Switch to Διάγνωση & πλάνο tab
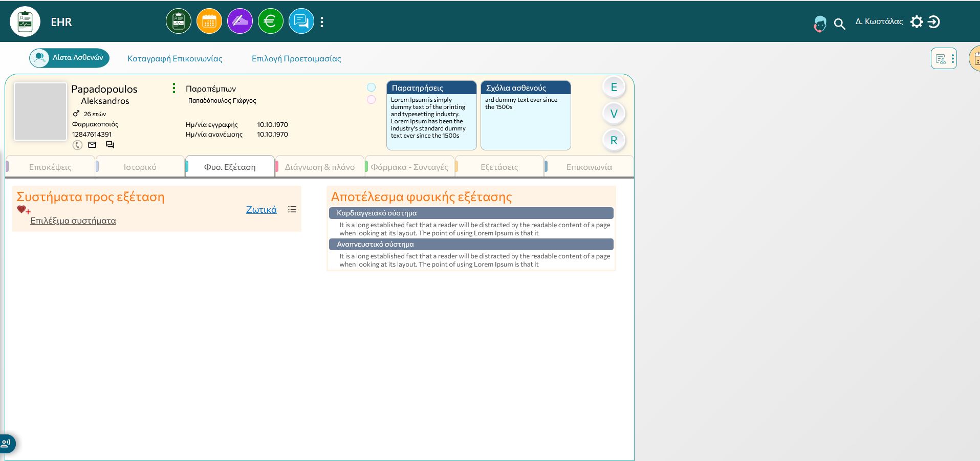The image size is (980, 461). click(x=320, y=167)
